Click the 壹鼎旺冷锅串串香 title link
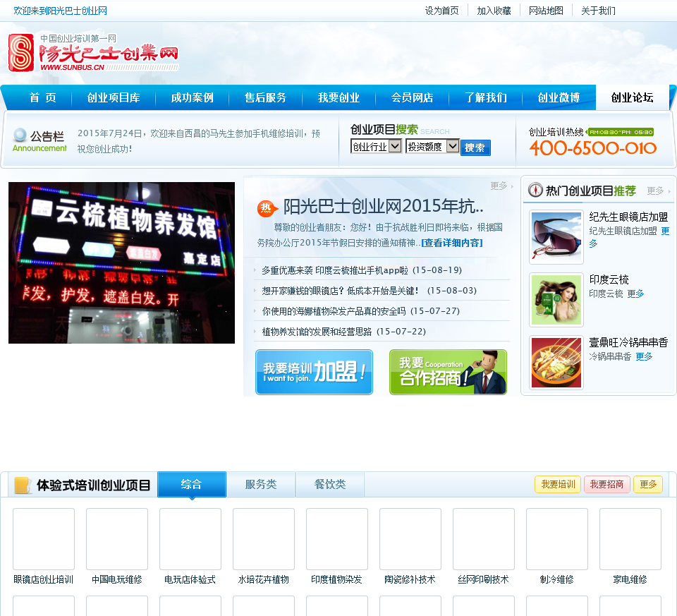This screenshot has width=677, height=616. (x=628, y=342)
